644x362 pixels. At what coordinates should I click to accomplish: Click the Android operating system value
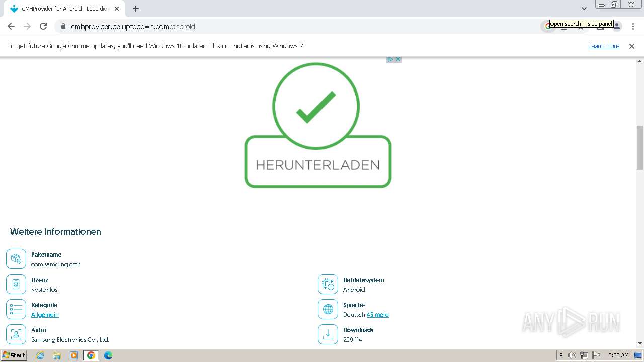[x=354, y=290]
